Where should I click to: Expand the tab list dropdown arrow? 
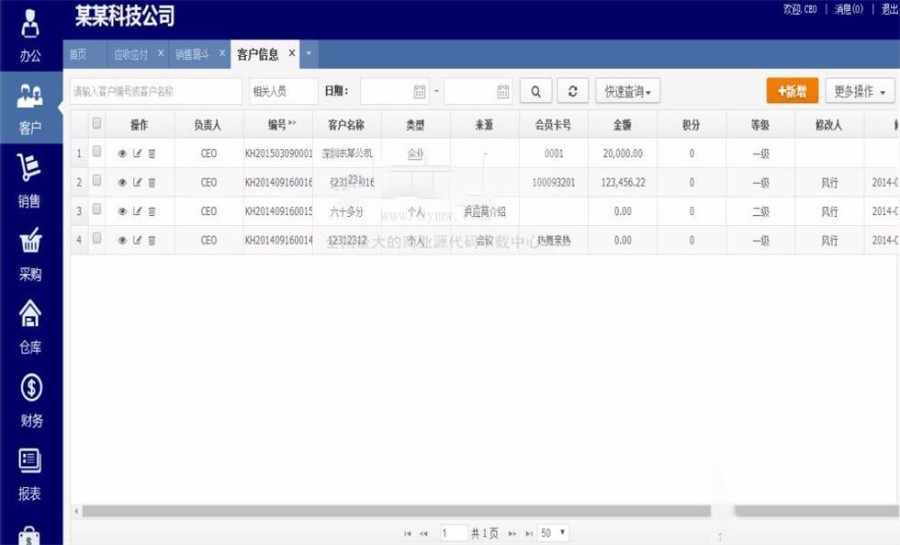309,54
